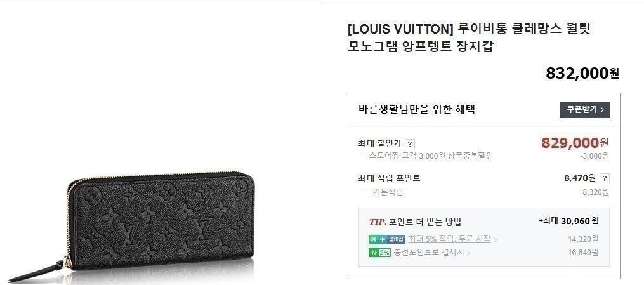The height and width of the screenshot is (285, 644).
Task: Select the product title 루이비통 클레망스 월릿
Action: click(x=523, y=29)
